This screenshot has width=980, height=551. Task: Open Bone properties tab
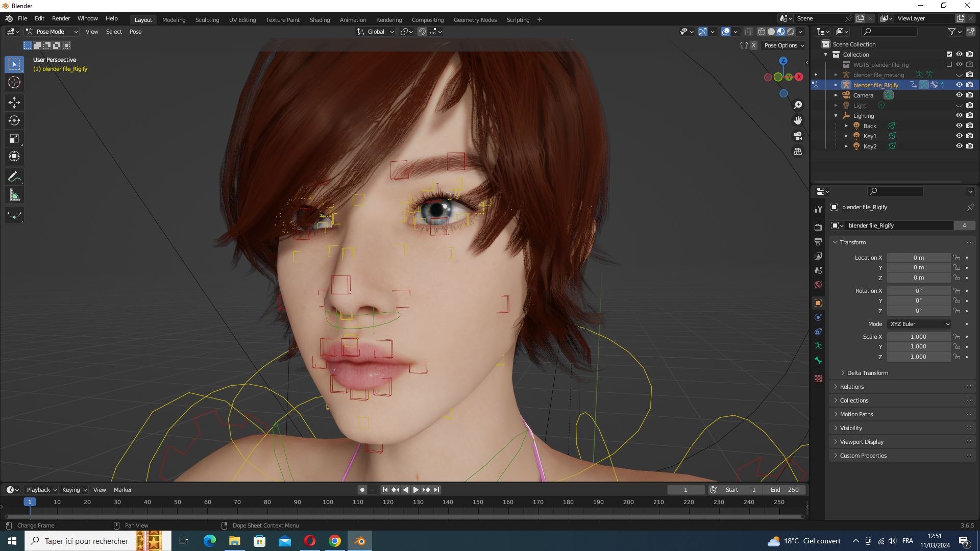coord(818,360)
